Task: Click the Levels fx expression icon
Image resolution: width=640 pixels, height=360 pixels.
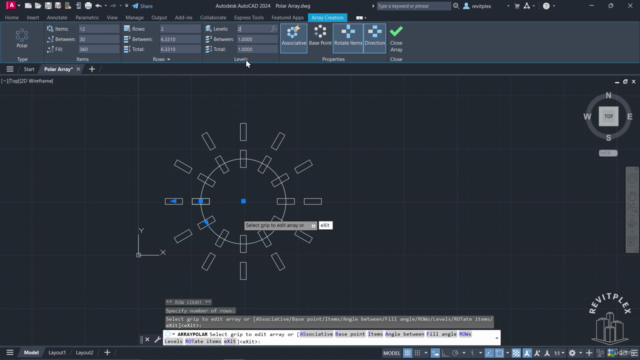Action: click(x=273, y=29)
